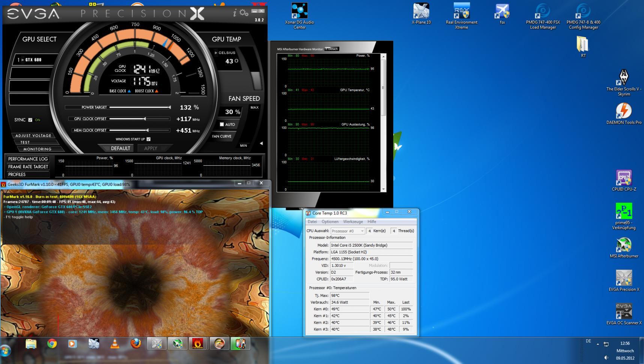The width and height of the screenshot is (644, 364).
Task: Click the DEFAULT button in Precision X
Action: click(120, 148)
